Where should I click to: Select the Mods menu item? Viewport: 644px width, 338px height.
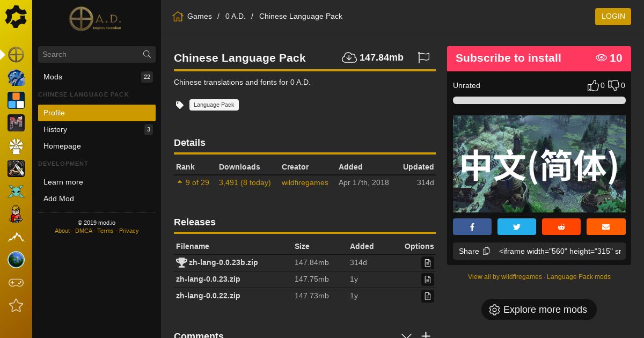(97, 77)
